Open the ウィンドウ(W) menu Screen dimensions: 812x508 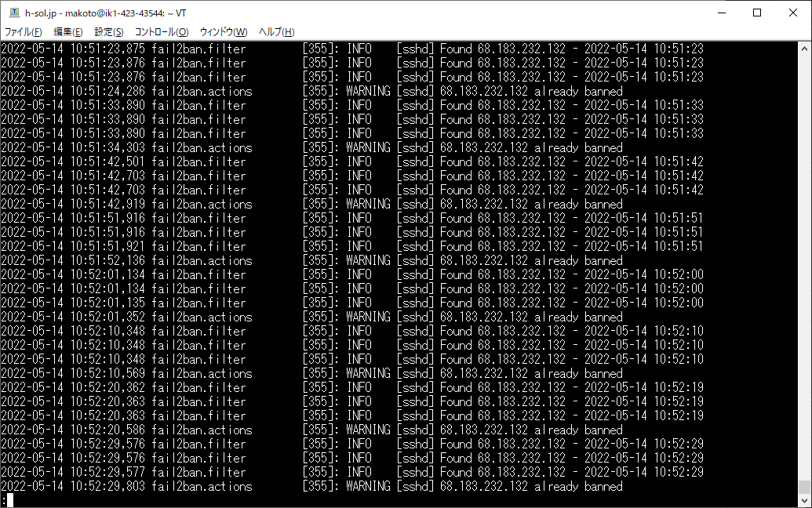click(x=224, y=32)
